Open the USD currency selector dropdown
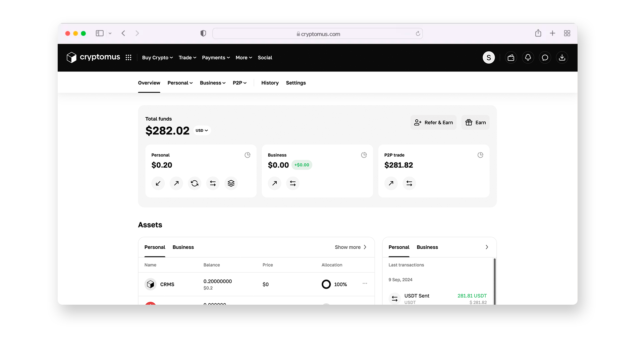 pyautogui.click(x=201, y=130)
